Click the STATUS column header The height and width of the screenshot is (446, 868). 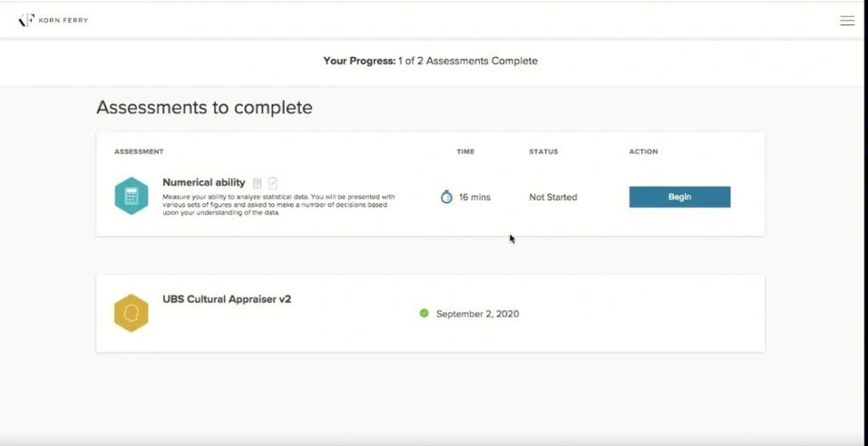pyautogui.click(x=543, y=152)
